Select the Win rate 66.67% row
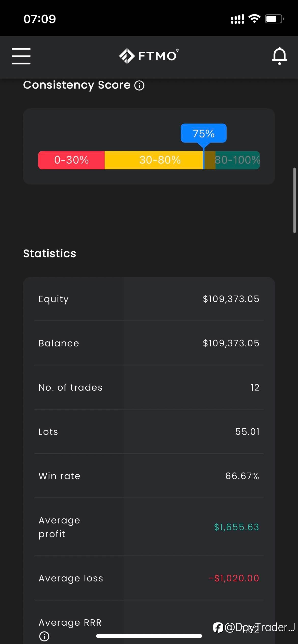The width and height of the screenshot is (298, 644). click(x=149, y=476)
